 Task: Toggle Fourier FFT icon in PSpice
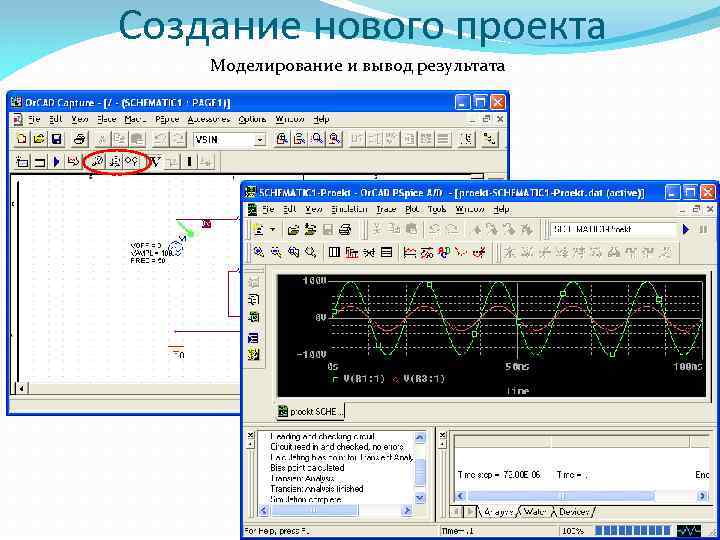(352, 252)
